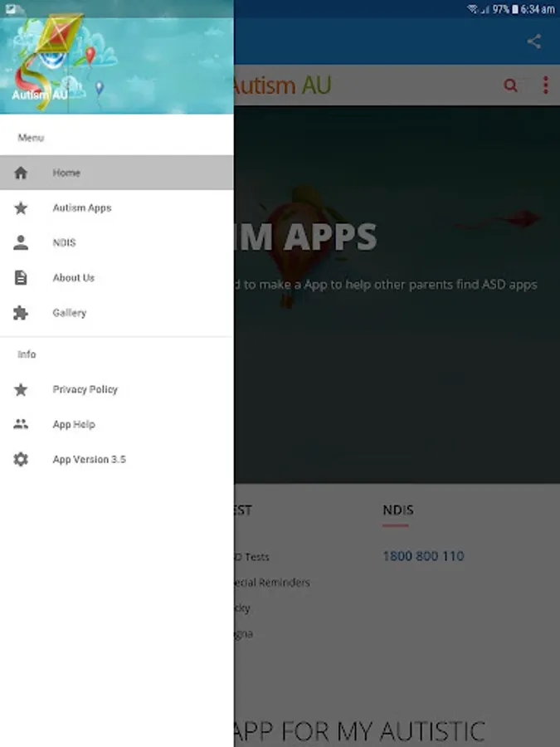560x747 pixels.
Task: Click the document icon beside About Us
Action: (x=21, y=278)
